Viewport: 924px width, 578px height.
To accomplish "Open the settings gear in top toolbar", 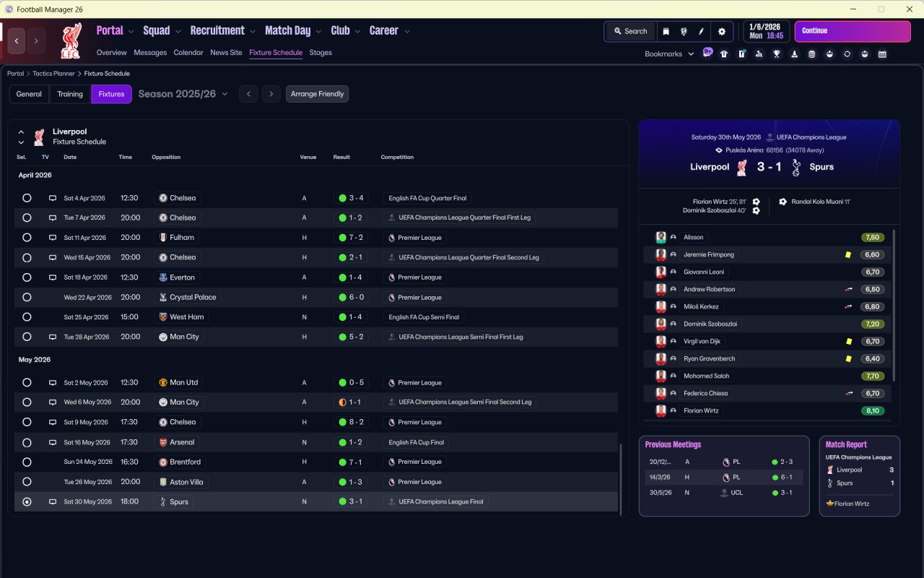I will (x=722, y=32).
